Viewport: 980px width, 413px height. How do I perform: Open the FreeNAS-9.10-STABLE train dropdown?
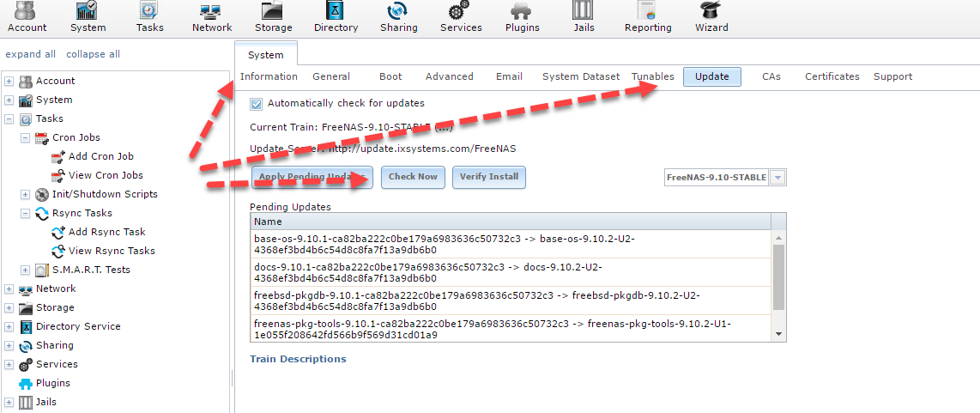pos(777,177)
